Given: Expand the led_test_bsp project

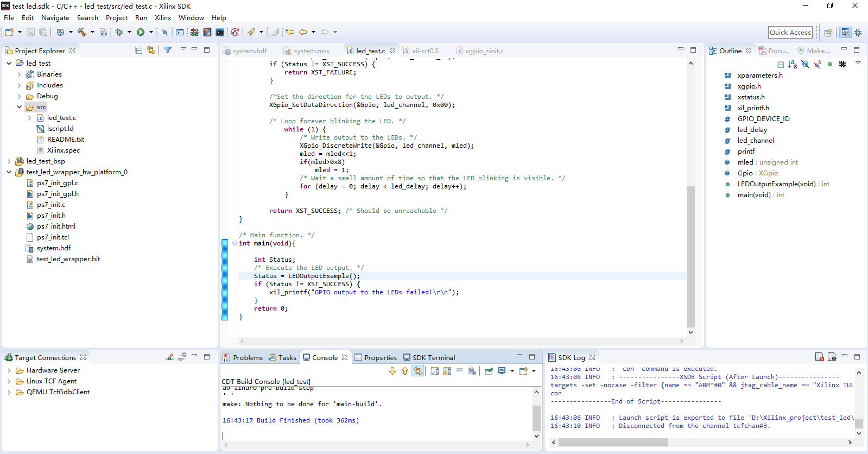Looking at the screenshot, I should (x=9, y=161).
